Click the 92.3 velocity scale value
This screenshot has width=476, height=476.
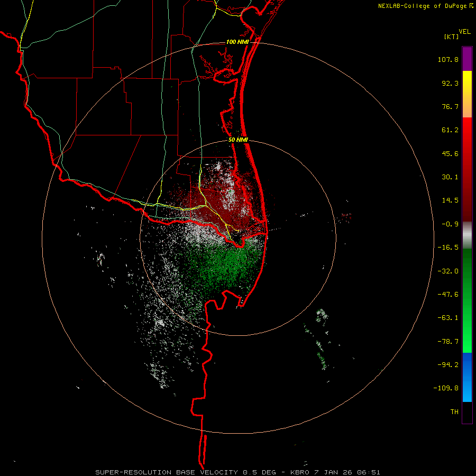pos(450,83)
